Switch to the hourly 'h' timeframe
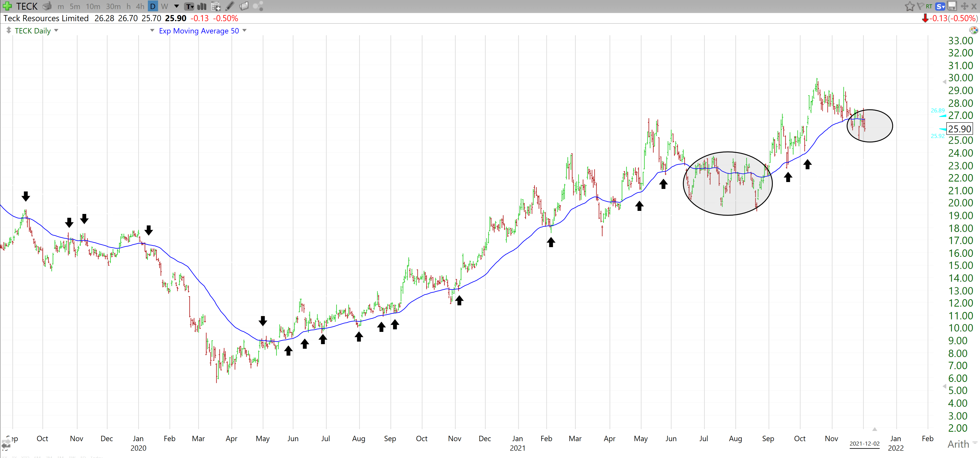 point(129,6)
